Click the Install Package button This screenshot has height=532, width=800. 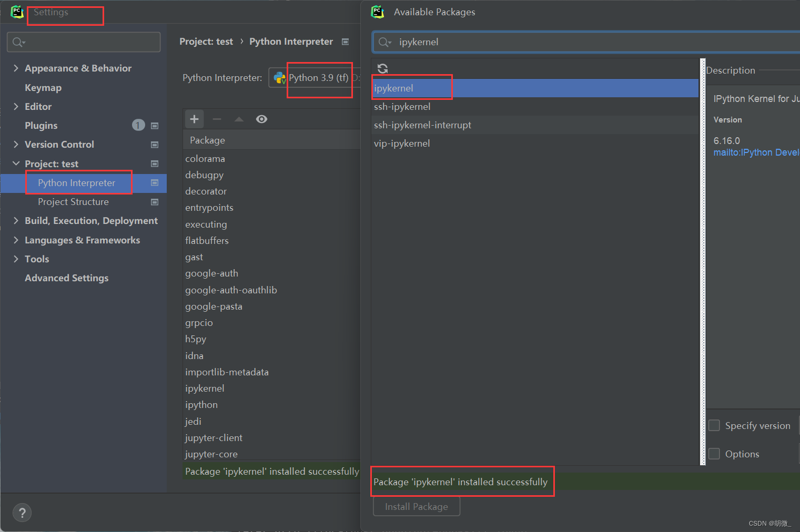coord(417,506)
